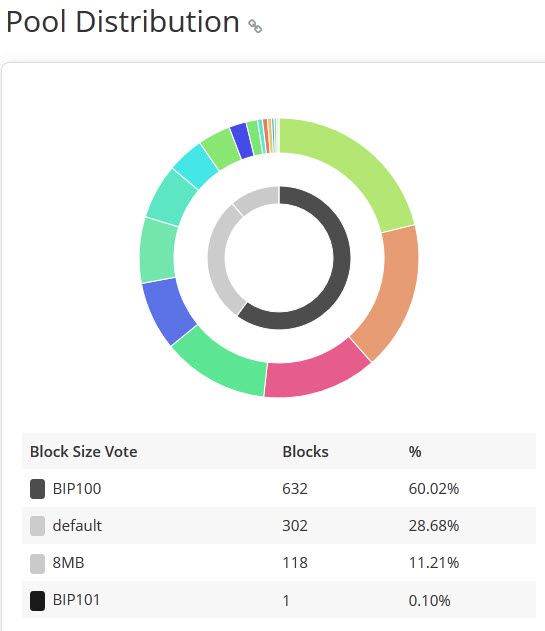Click the % column header
545x631 pixels.
(415, 452)
